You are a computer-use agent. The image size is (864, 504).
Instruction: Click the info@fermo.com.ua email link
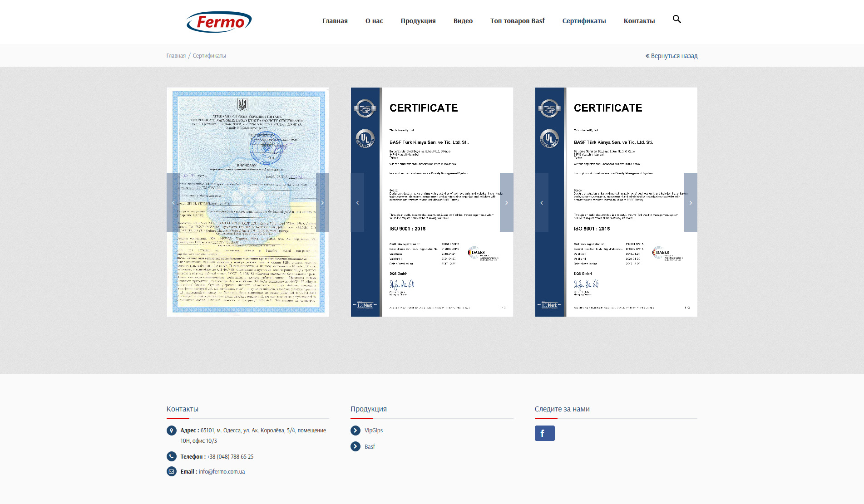pos(222,472)
